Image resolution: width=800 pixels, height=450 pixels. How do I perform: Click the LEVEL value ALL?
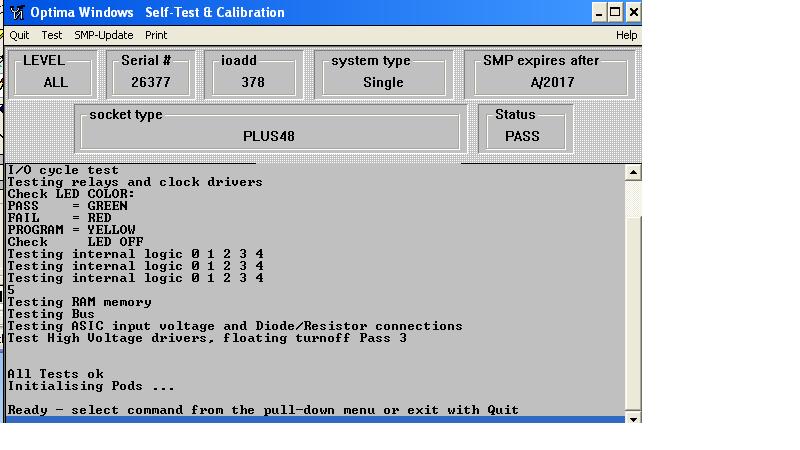[x=56, y=82]
